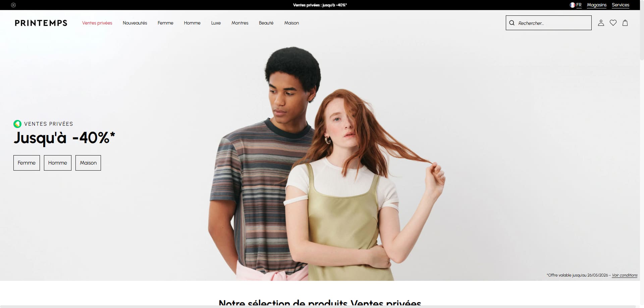Open the user account icon
The image size is (644, 308).
(601, 23)
